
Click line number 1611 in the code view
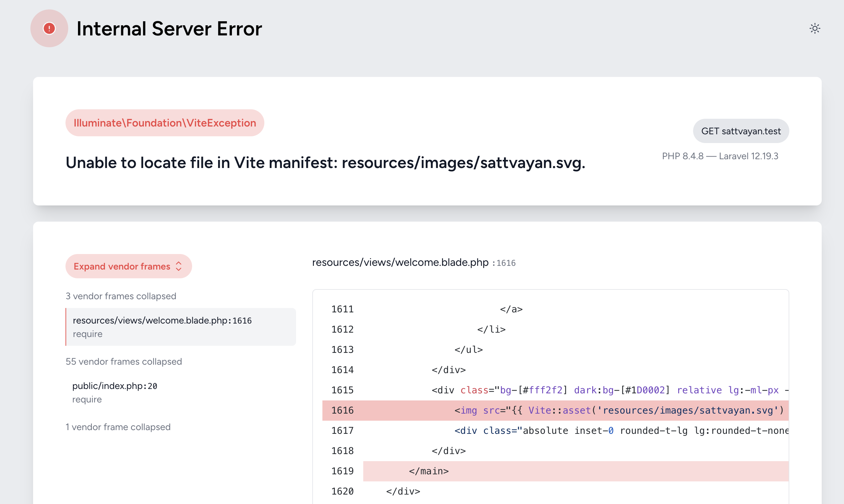(342, 309)
